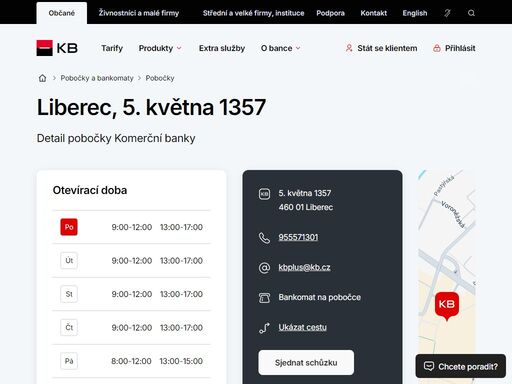This screenshot has height=384, width=512.
Task: Select the KB map pin marker
Action: click(447, 306)
